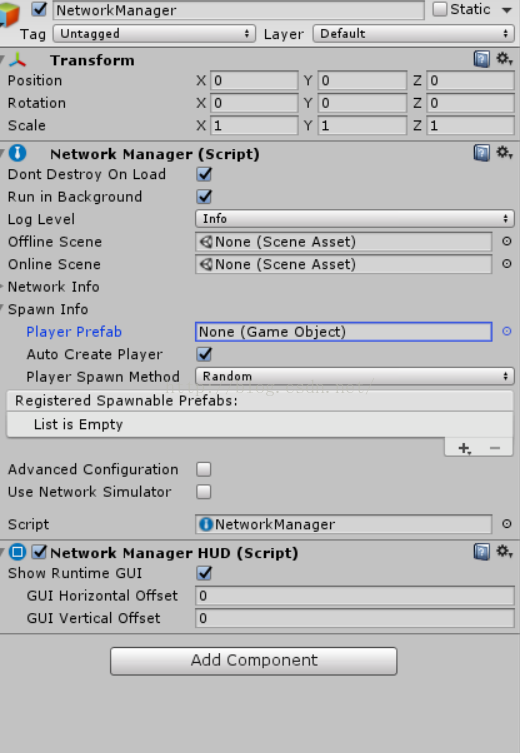The image size is (520, 753).
Task: Click the Offline Scene asset field
Action: click(343, 242)
